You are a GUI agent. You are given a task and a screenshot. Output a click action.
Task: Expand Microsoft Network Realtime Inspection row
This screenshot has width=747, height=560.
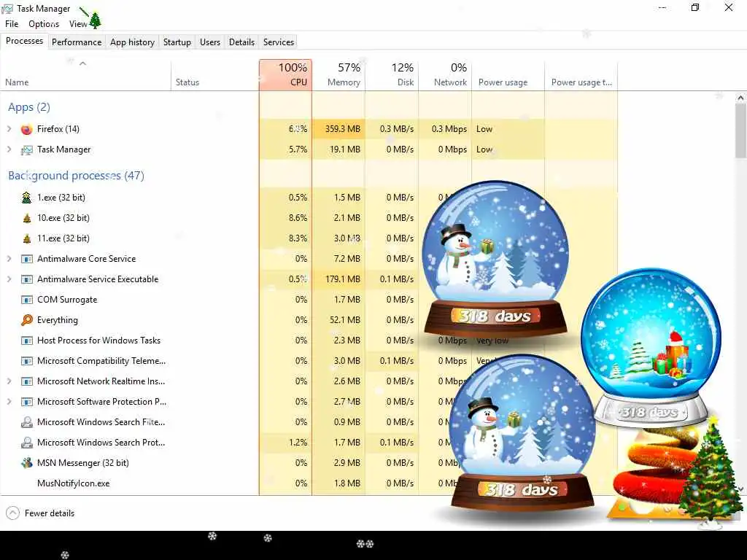click(9, 381)
